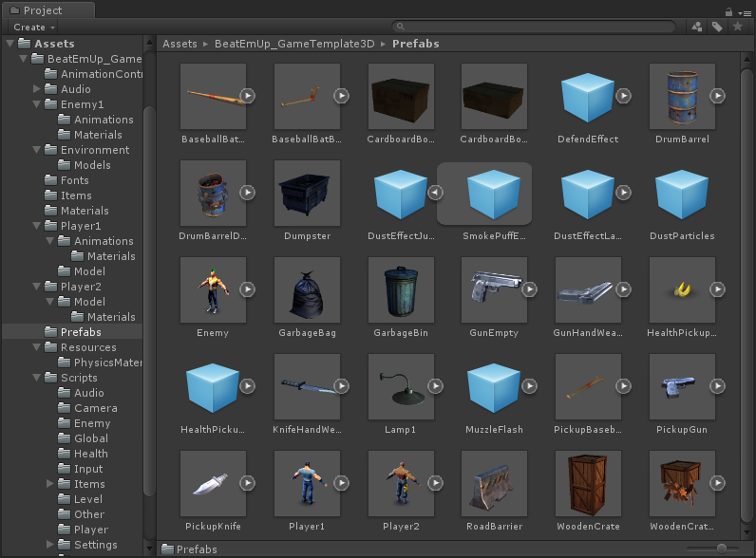Viewport: 756px width, 558px height.
Task: Open the Project panel options menu
Action: (745, 13)
